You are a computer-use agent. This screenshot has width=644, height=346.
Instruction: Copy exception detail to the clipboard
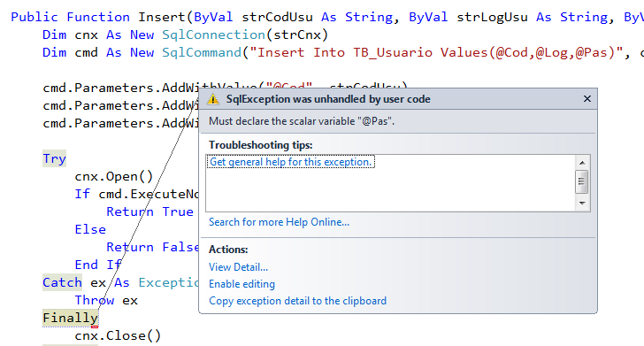point(297,301)
